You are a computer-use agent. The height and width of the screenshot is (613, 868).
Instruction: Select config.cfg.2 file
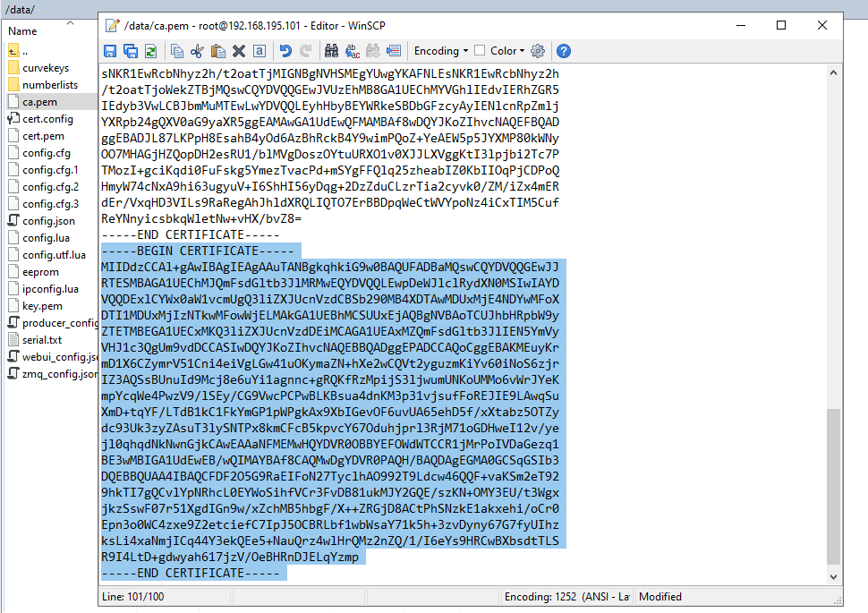50,187
